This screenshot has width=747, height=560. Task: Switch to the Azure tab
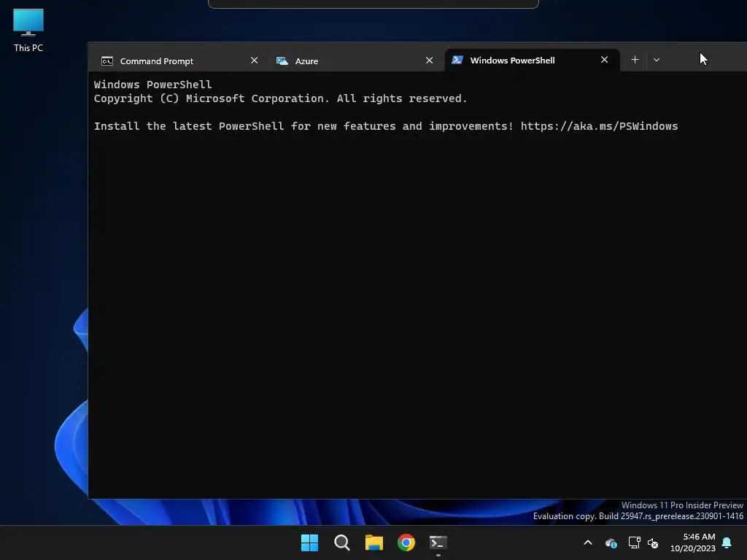(x=356, y=61)
